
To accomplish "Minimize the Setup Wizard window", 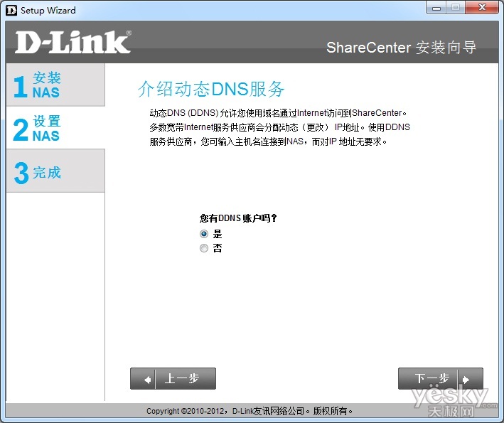I will pos(436,8).
